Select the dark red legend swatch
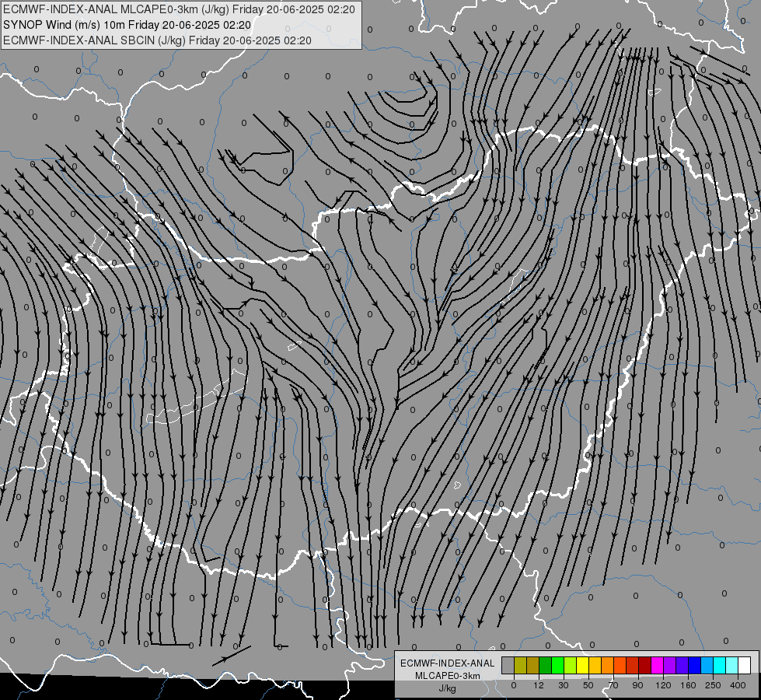Screen dimensions: 761x700 click(x=644, y=665)
